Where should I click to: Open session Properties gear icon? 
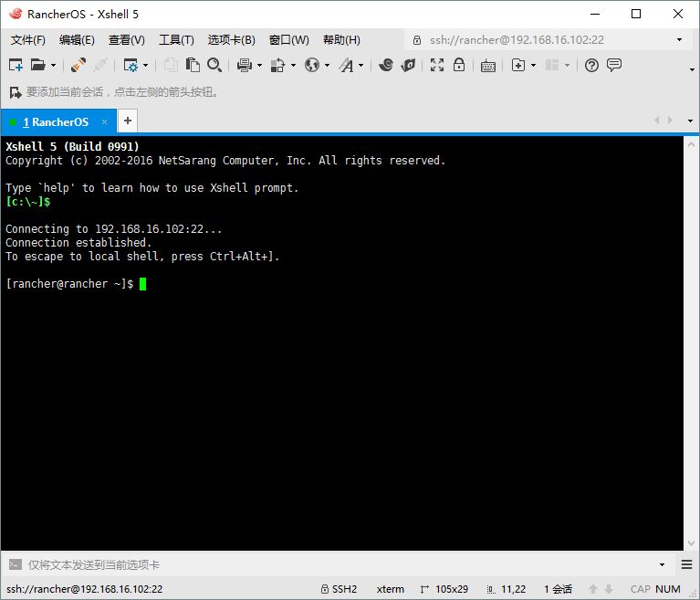pos(131,65)
